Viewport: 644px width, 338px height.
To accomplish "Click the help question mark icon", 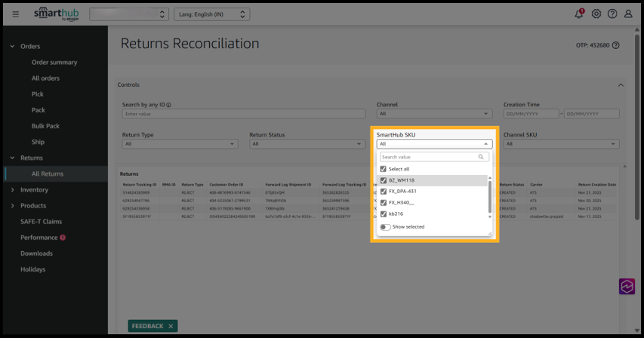I will [x=612, y=14].
